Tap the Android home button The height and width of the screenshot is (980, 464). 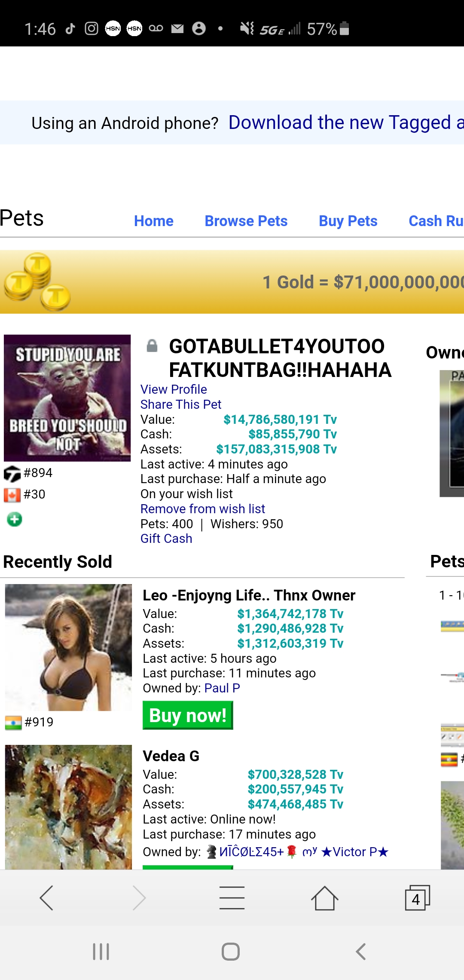[231, 952]
